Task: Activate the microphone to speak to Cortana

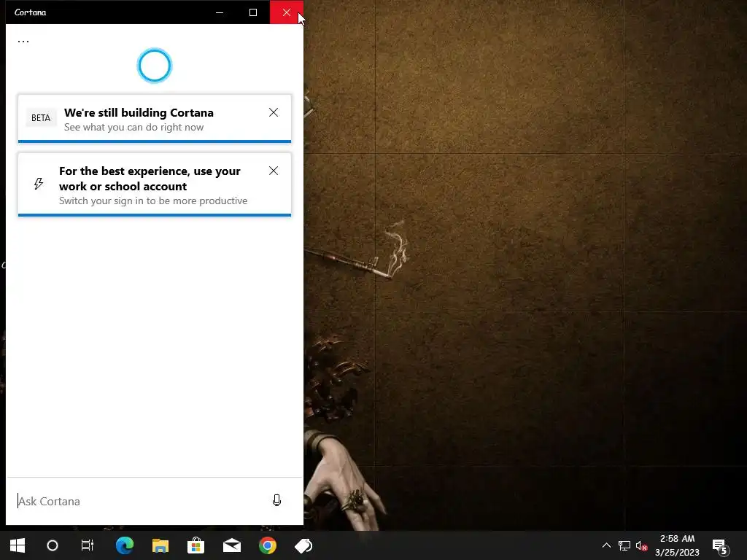Action: [x=276, y=500]
